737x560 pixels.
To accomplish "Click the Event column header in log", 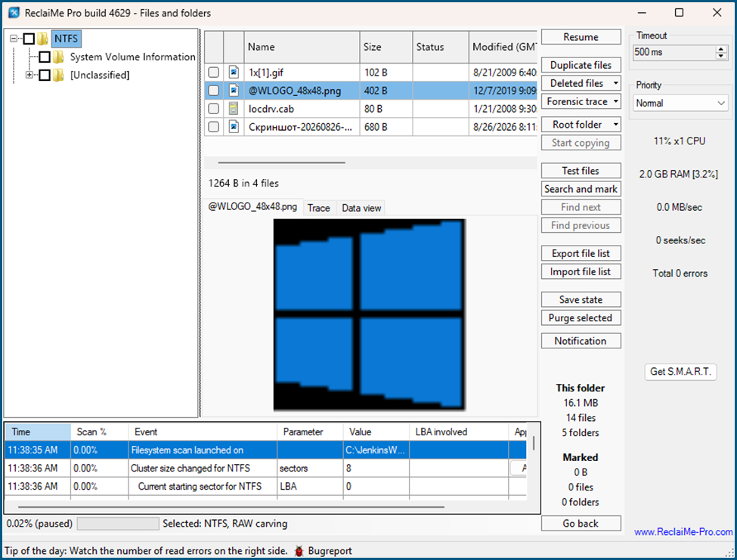I will pos(203,432).
